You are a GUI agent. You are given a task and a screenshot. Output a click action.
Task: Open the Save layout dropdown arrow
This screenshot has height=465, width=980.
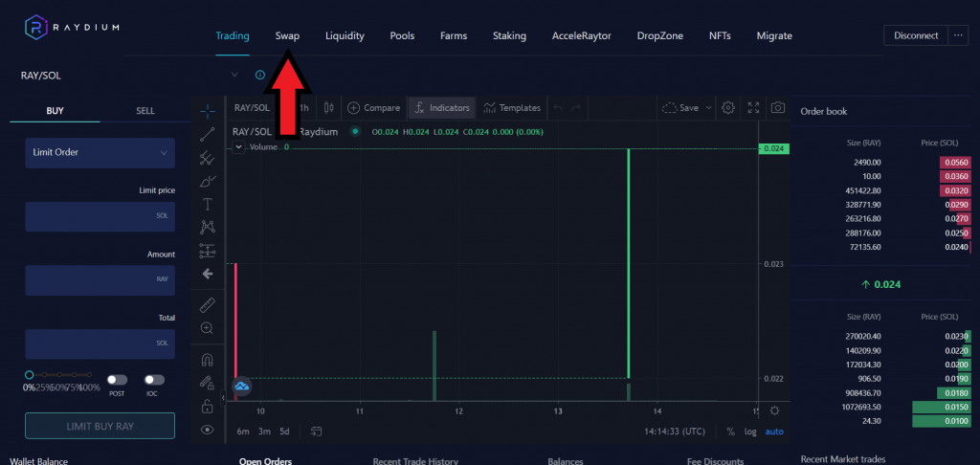point(709,108)
